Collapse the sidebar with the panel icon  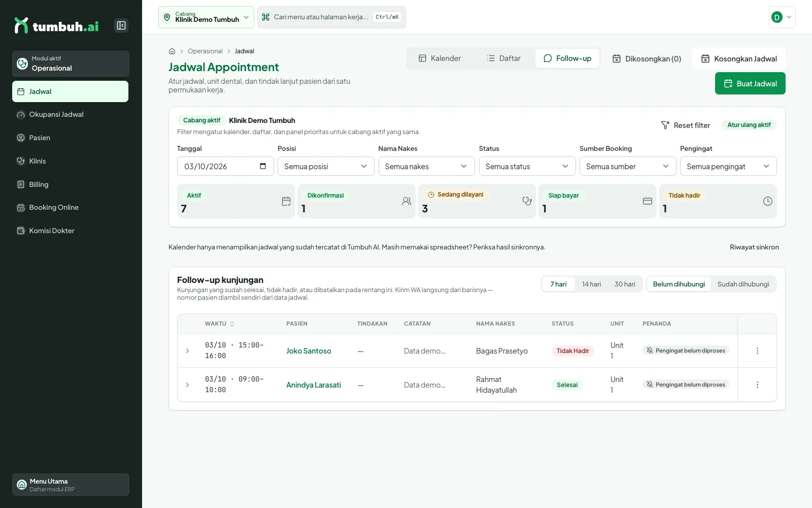pyautogui.click(x=121, y=25)
